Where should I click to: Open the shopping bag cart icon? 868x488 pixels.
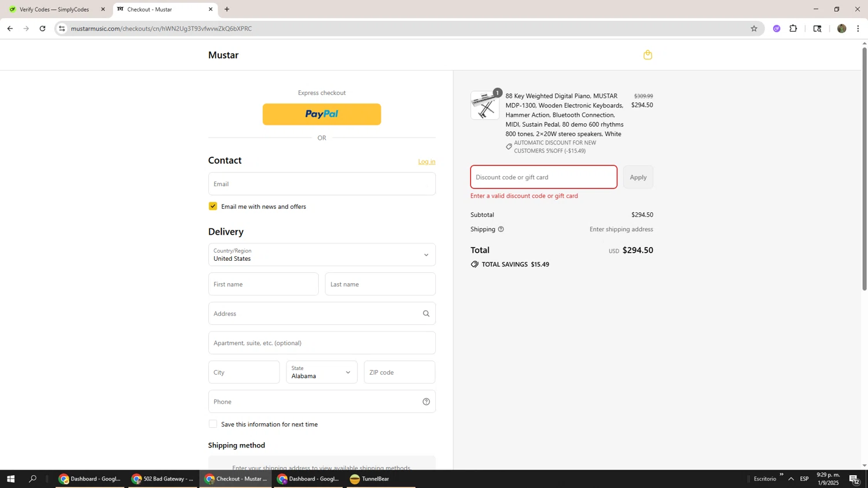click(x=648, y=55)
